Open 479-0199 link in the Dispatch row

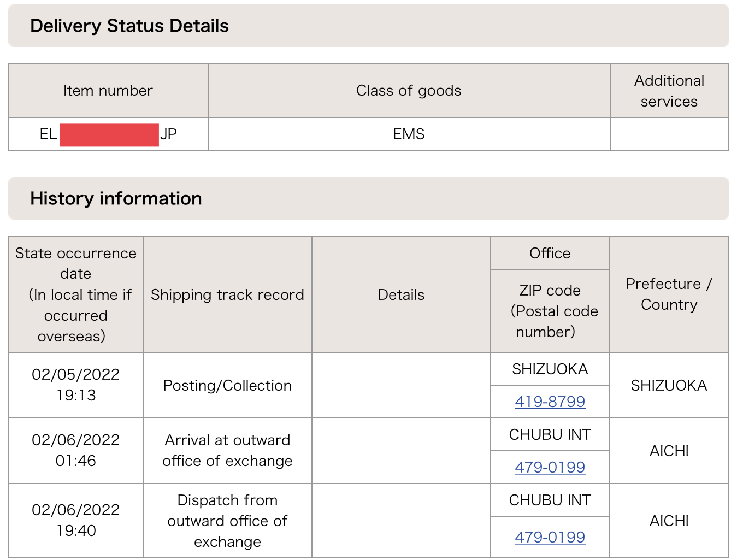coord(550,537)
